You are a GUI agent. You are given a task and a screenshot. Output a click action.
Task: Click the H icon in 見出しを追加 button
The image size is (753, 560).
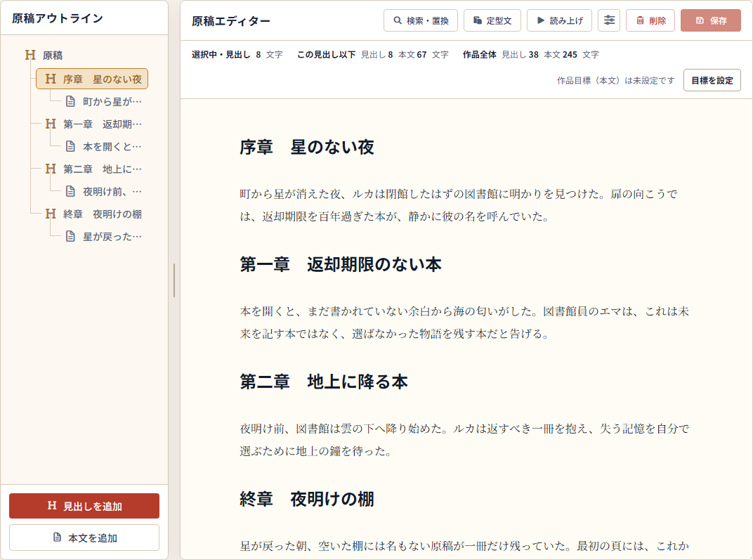coord(52,505)
